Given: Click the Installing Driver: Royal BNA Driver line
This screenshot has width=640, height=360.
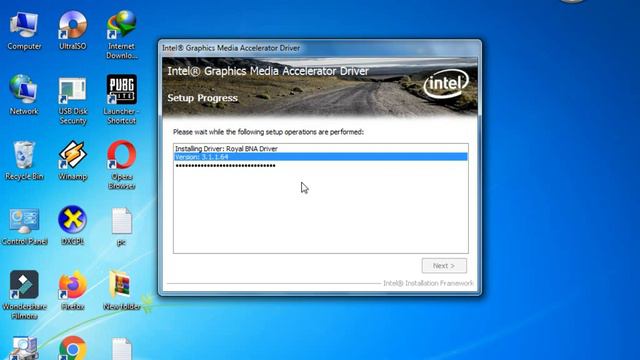Looking at the screenshot, I should pyautogui.click(x=226, y=149).
